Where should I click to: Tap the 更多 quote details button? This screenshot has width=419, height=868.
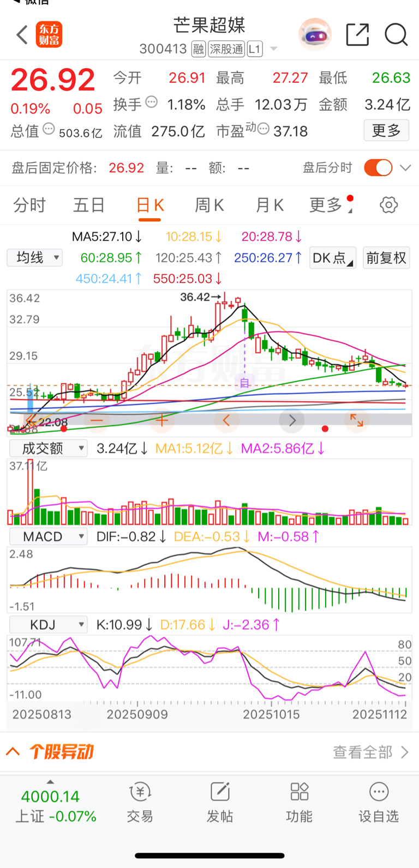click(386, 130)
